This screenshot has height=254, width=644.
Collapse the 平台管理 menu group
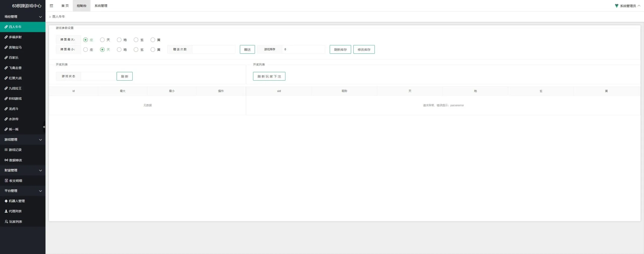[23, 191]
